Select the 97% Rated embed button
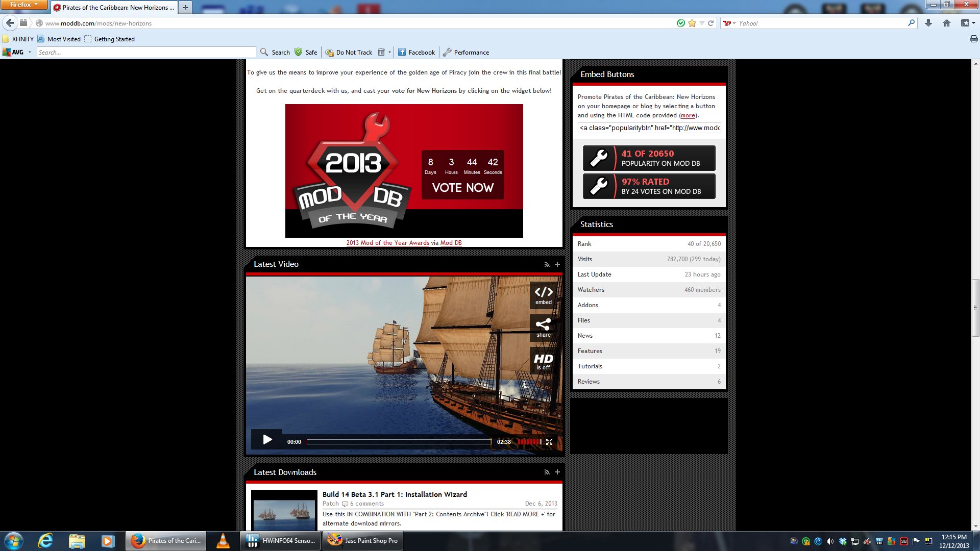Screen dimensions: 980x551 649,186
